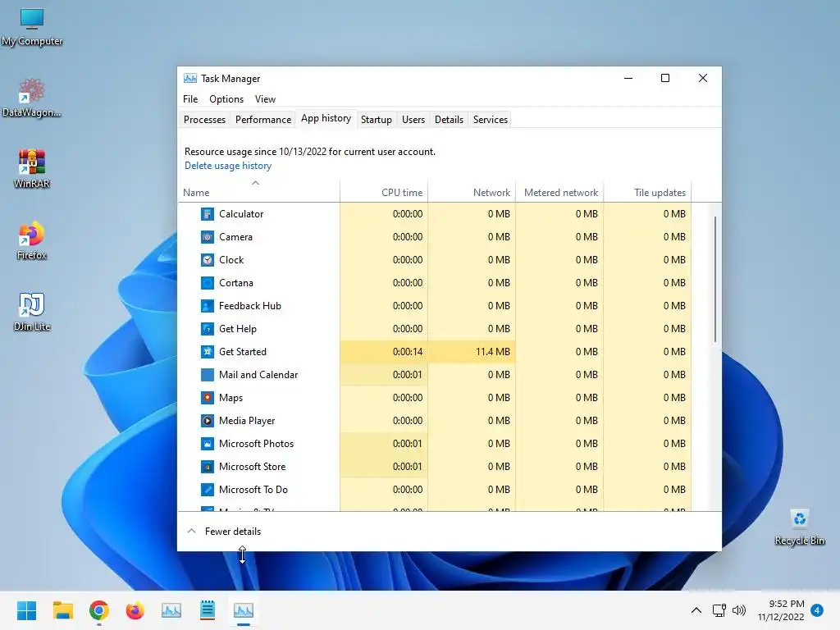Select the Feedback Hub row name
The image size is (840, 630).
(x=249, y=306)
